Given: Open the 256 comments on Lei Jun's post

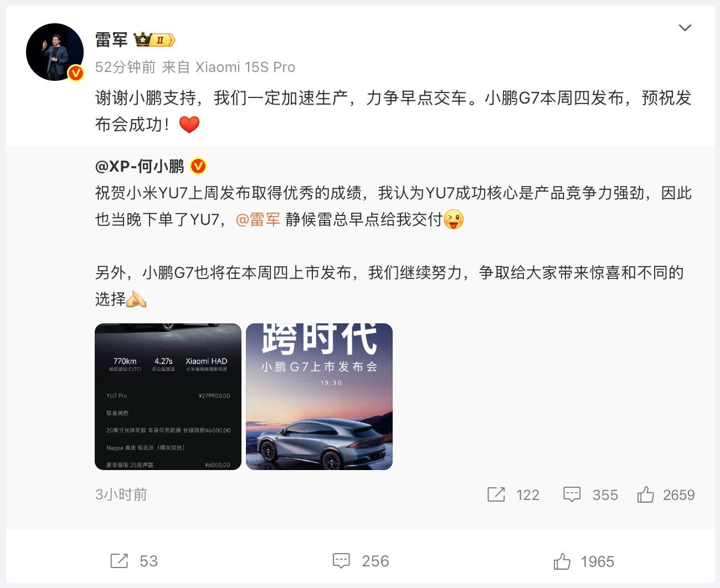Looking at the screenshot, I should coord(361,561).
